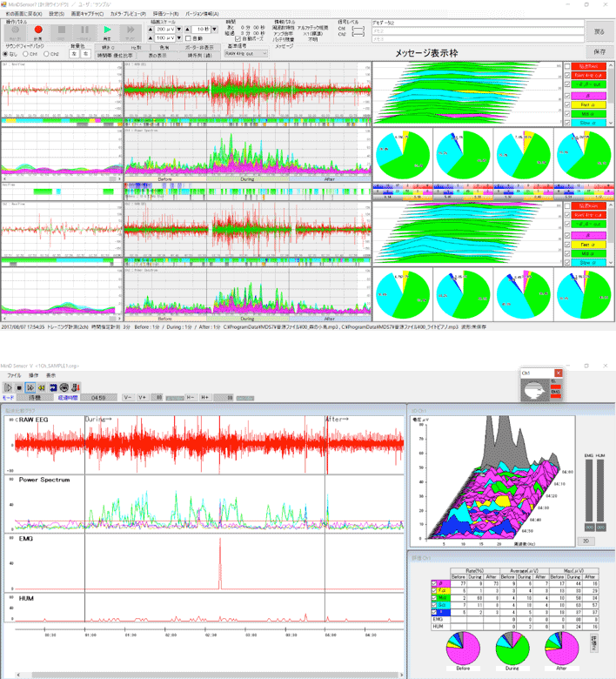
Task: Click the play icon in MinD Sensor V toolbar
Action: tap(8, 387)
